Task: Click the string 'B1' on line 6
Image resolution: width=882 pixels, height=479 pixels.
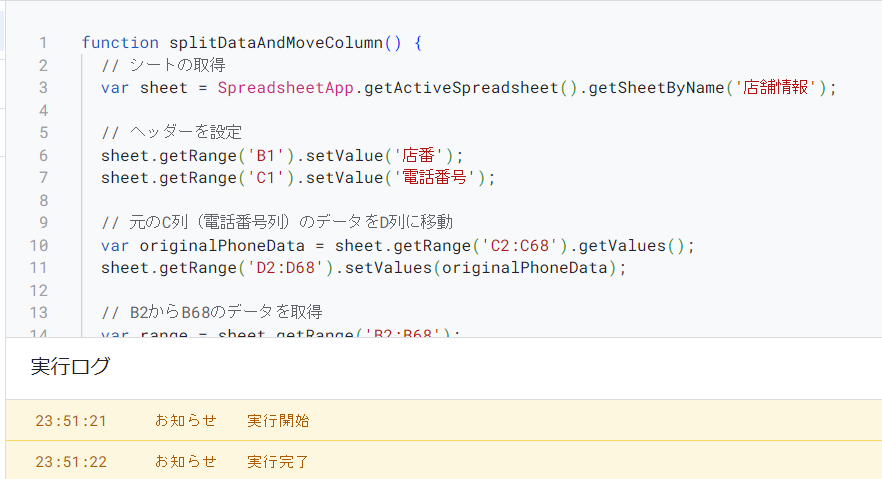Action: pyautogui.click(x=266, y=156)
